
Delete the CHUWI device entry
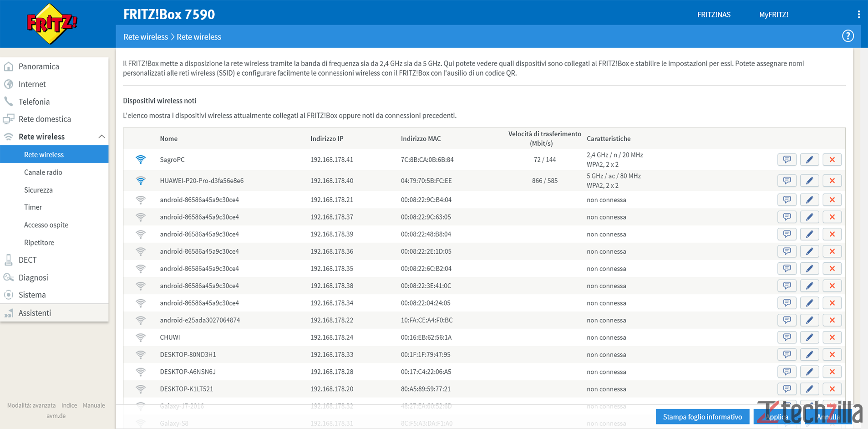832,337
